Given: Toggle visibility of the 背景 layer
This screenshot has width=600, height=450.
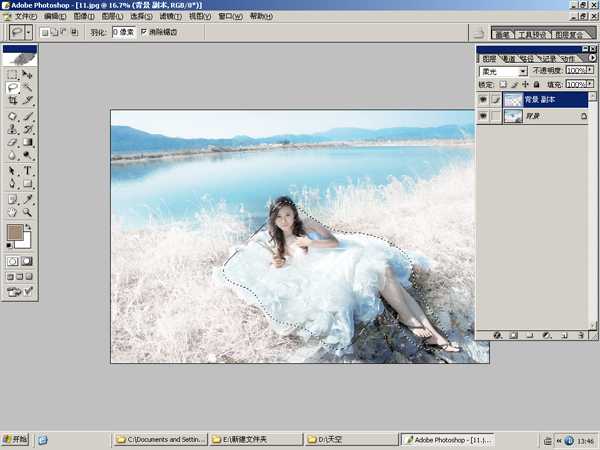Looking at the screenshot, I should pyautogui.click(x=484, y=117).
